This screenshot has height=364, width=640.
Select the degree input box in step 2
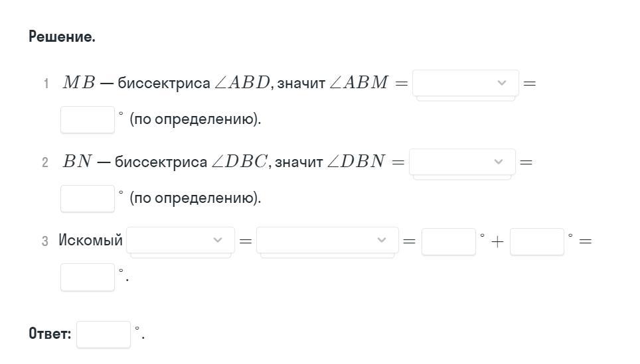pyautogui.click(x=87, y=198)
